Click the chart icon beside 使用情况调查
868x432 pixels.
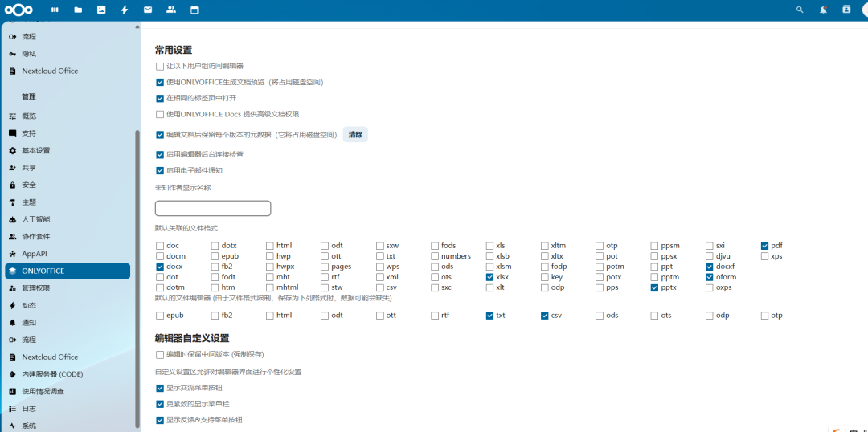coord(12,391)
